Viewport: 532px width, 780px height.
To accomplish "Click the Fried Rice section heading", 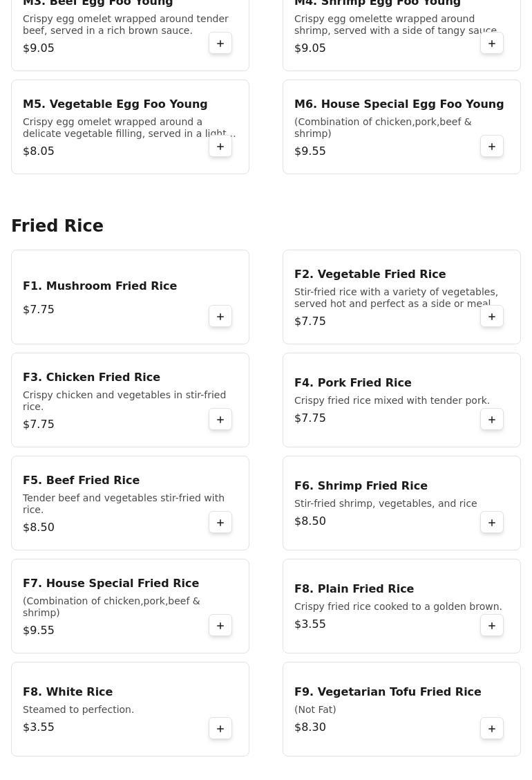I will [x=57, y=226].
